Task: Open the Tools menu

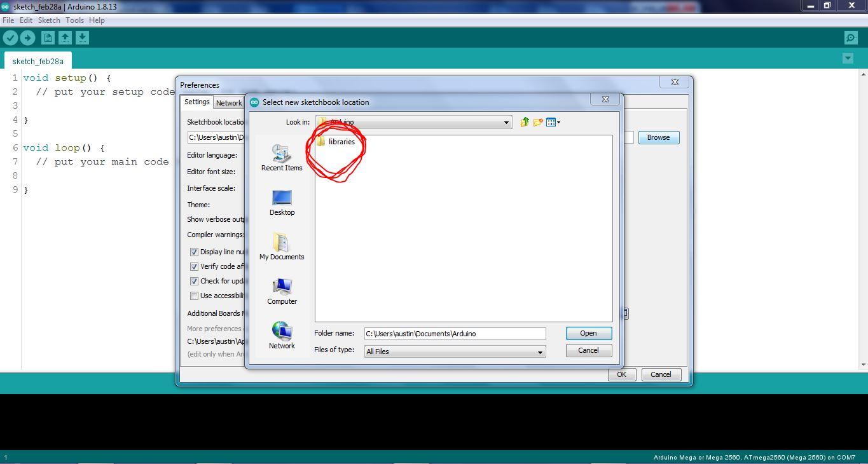Action: coord(74,20)
